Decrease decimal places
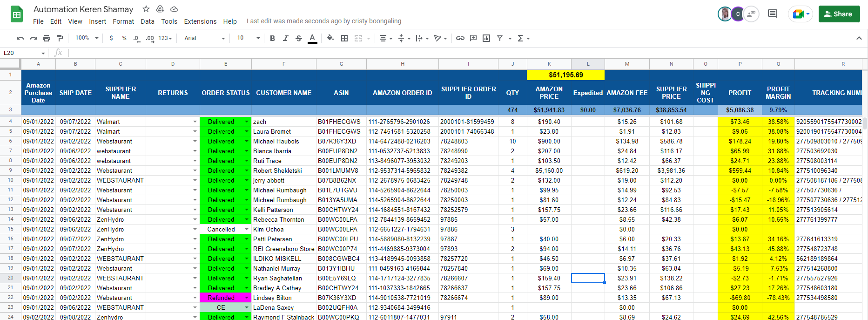Image resolution: width=868 pixels, height=320 pixels. 136,38
